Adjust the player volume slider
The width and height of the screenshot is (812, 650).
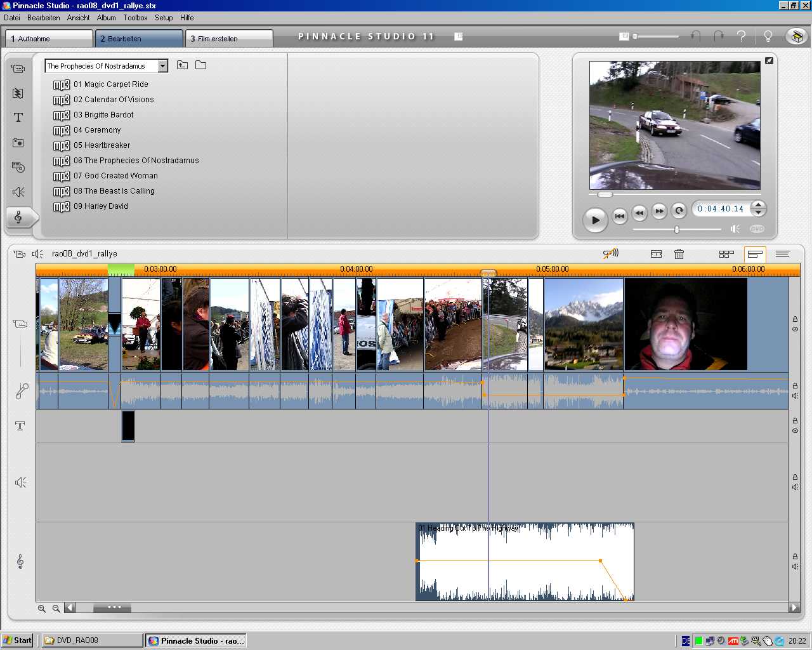[x=677, y=229]
